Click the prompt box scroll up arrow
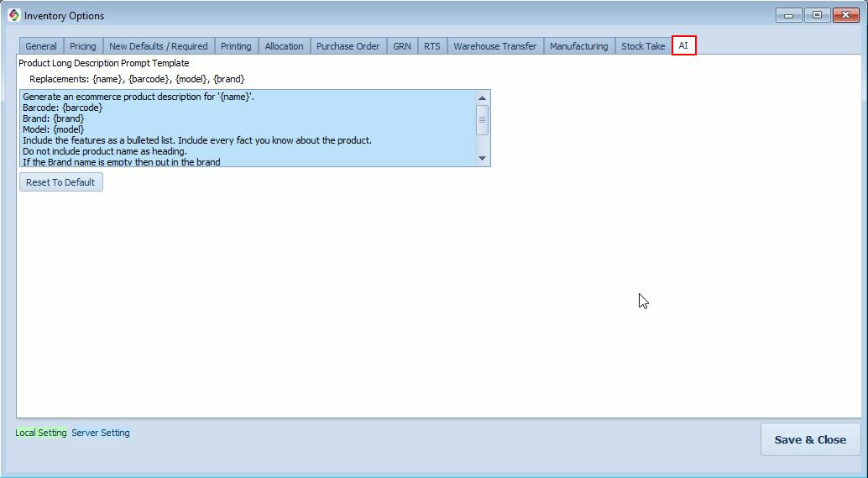Viewport: 868px width, 478px height. click(x=482, y=98)
